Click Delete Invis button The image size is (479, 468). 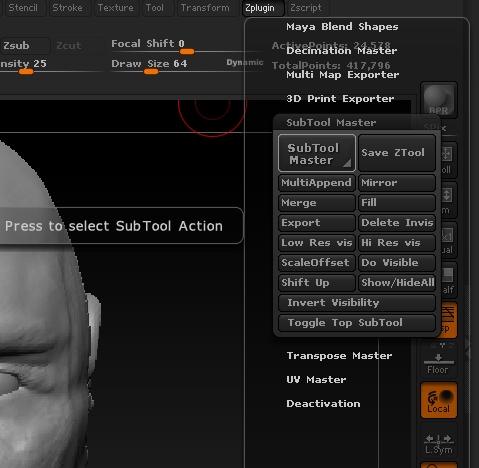(x=397, y=223)
